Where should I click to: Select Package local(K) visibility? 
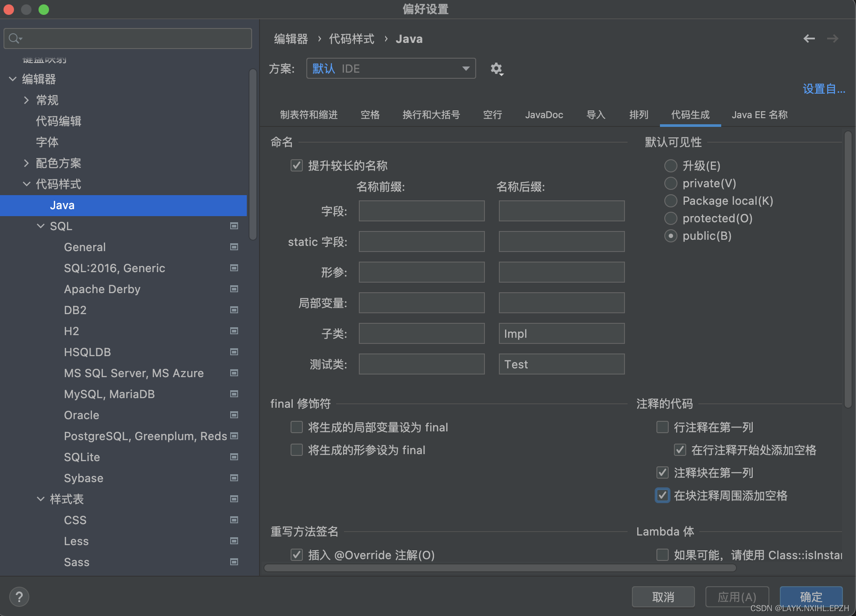tap(671, 201)
